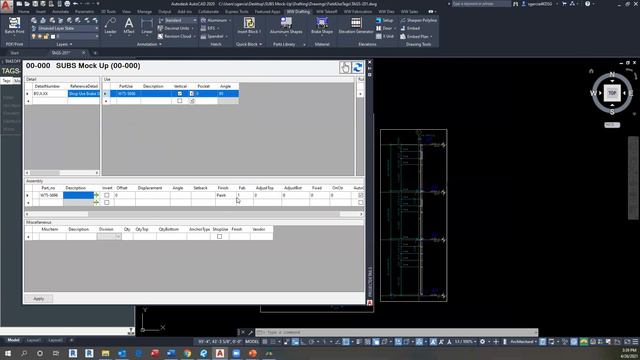This screenshot has width=640, height=360.
Task: Click the ViewCube home icon
Action: click(591, 71)
